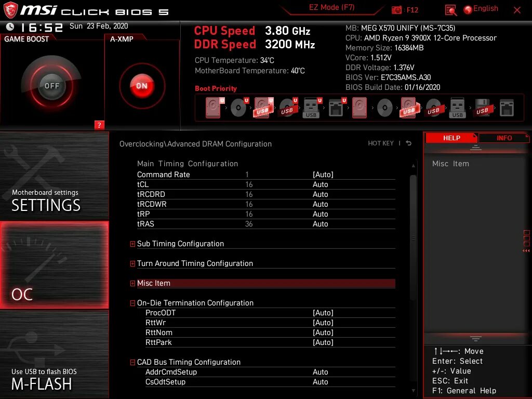
Task: Switch to the INFO tab
Action: pos(503,138)
